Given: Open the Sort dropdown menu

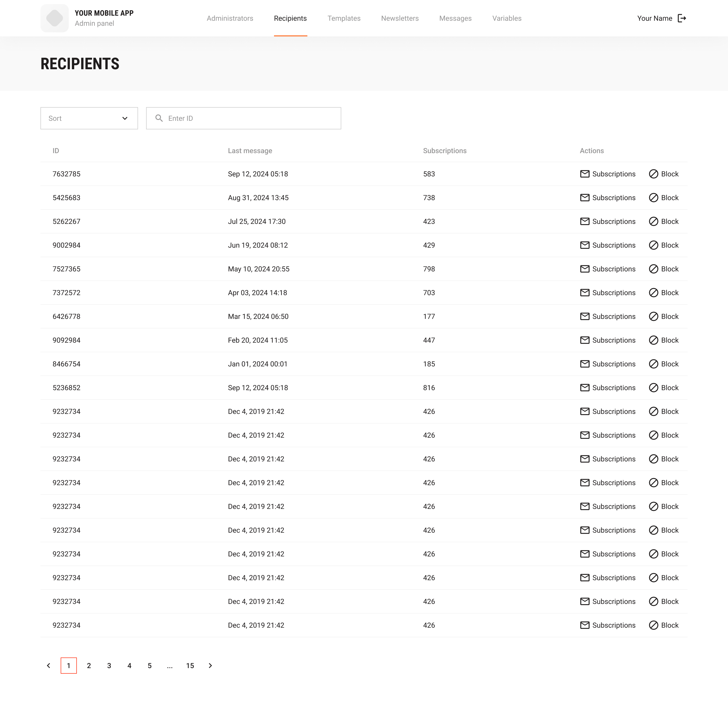Looking at the screenshot, I should tap(89, 118).
